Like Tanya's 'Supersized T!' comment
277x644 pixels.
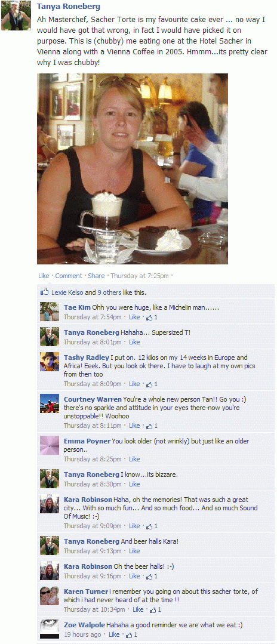(134, 342)
